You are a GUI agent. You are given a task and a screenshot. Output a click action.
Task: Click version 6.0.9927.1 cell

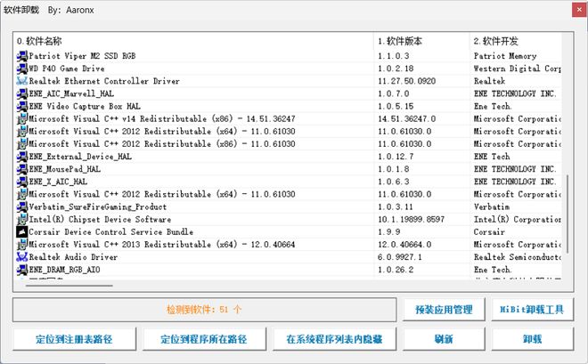pyautogui.click(x=400, y=257)
